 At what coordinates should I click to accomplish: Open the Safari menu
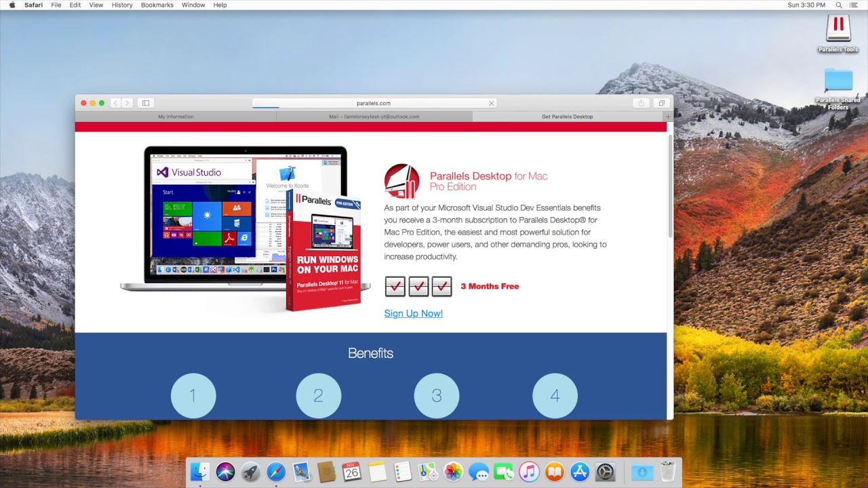click(33, 5)
